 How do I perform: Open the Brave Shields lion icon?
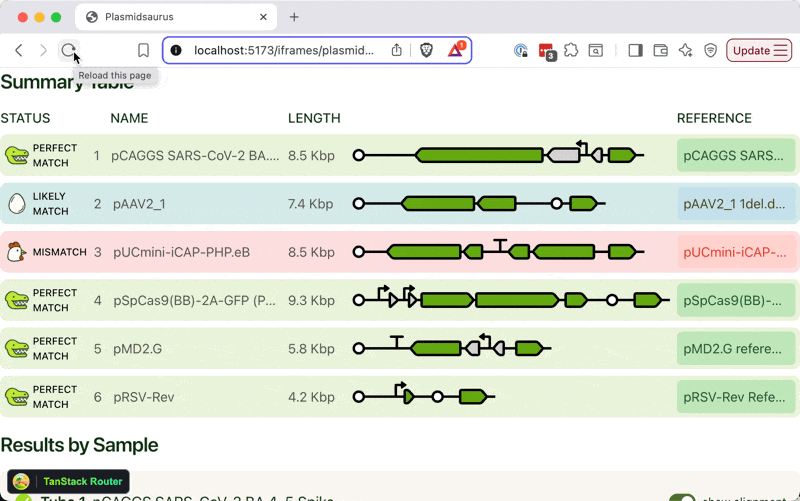pos(427,50)
